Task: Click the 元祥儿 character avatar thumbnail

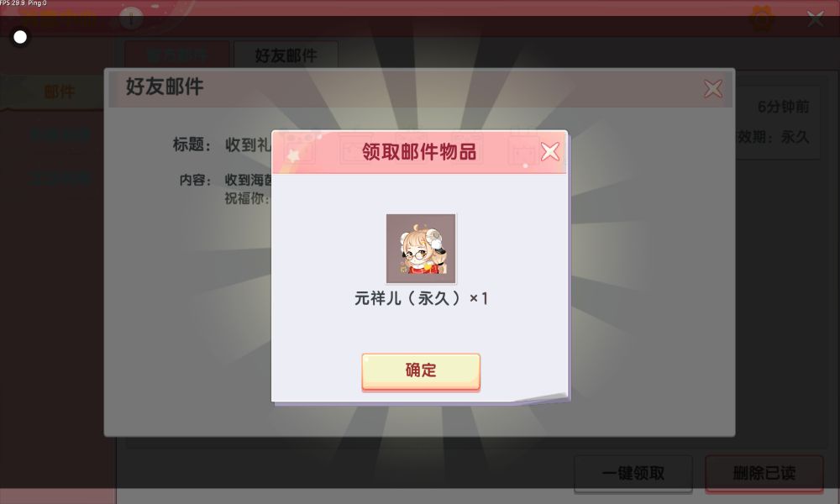Action: 421,249
